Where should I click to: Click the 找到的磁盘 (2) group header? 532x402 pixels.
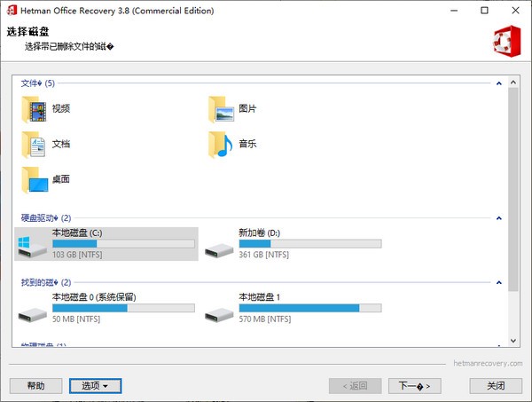tap(46, 282)
